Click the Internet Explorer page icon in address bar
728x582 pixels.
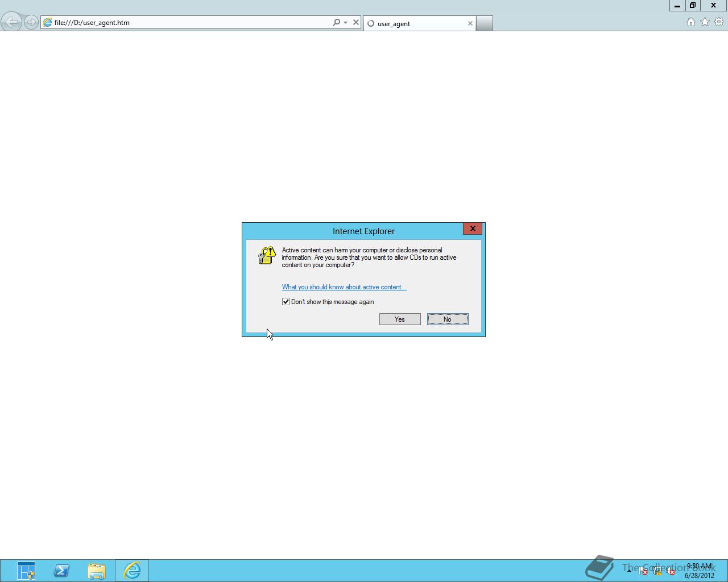[47, 23]
